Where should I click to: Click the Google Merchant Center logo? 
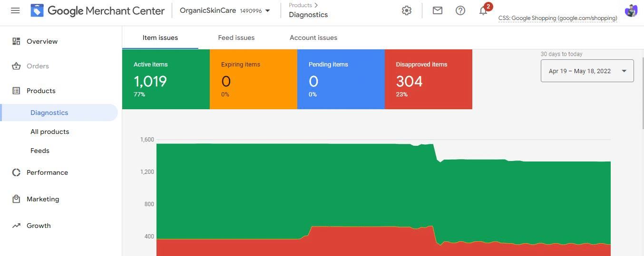click(x=98, y=10)
